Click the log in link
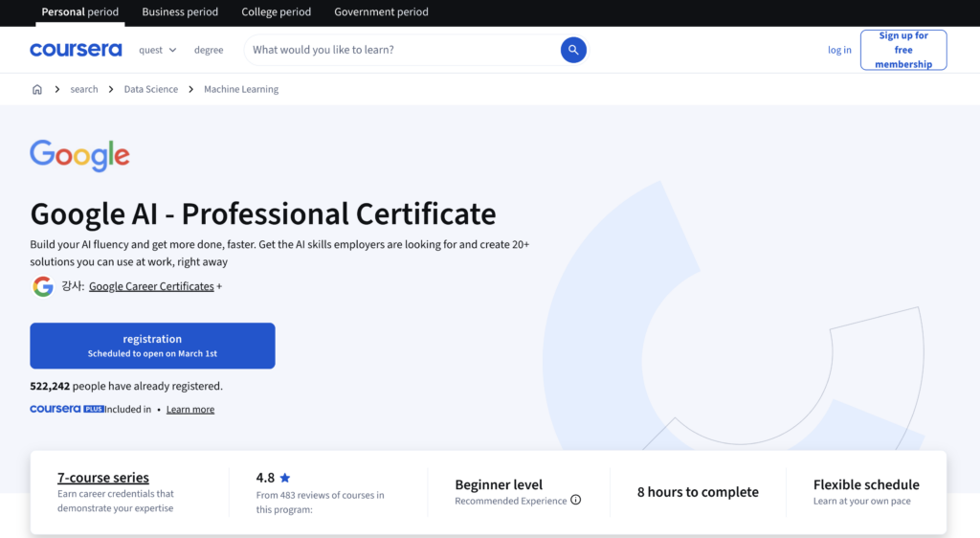980x538 pixels. (x=839, y=50)
